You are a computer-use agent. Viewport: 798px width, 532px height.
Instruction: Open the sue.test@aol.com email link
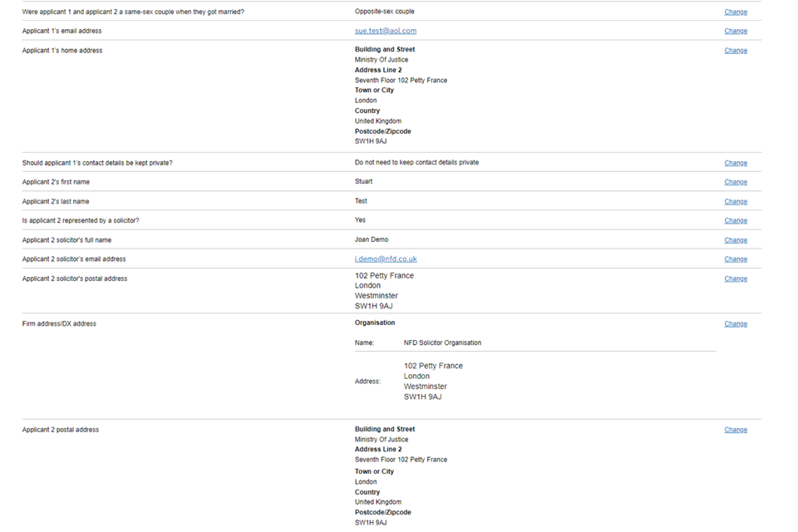(385, 31)
